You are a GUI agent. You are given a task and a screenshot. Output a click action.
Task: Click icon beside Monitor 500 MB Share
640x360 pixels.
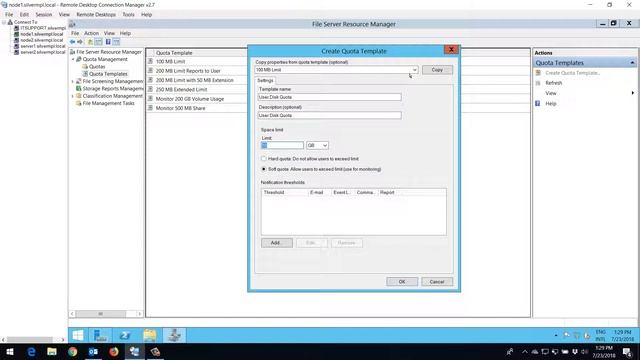pyautogui.click(x=150, y=108)
